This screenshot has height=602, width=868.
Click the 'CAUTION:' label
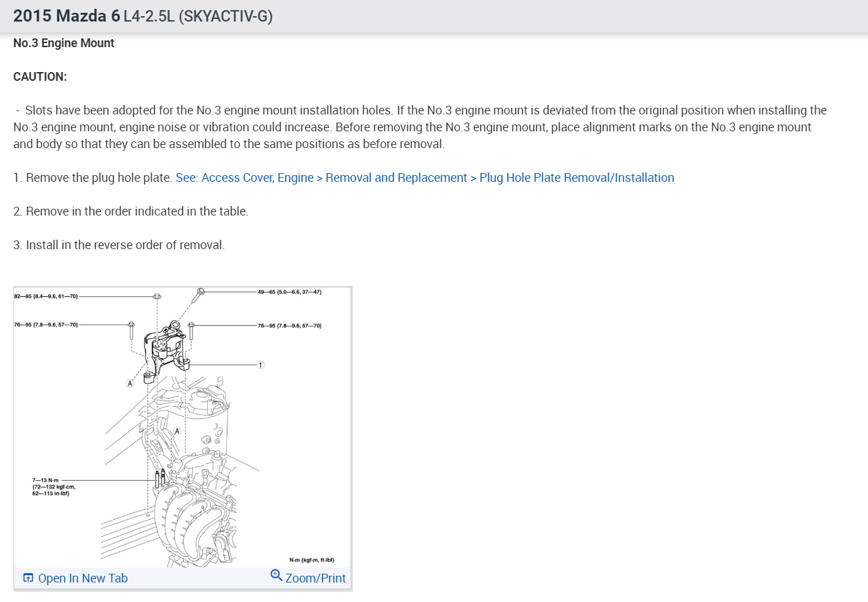click(40, 77)
